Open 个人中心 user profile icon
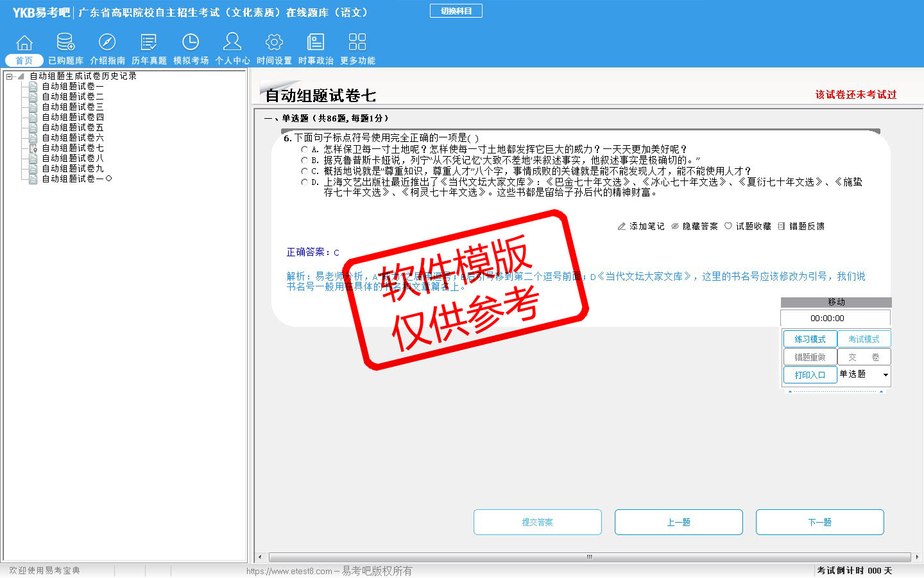 click(x=232, y=43)
